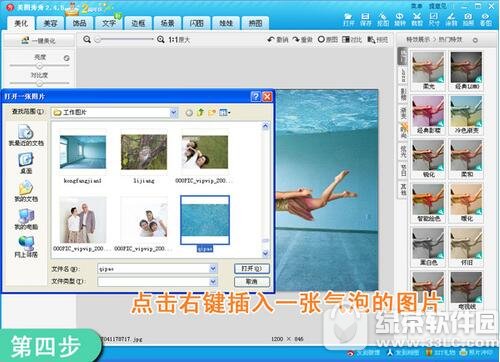This screenshot has width=500, height=362.
Task: Switch to the 边框 tab
Action: tap(138, 23)
